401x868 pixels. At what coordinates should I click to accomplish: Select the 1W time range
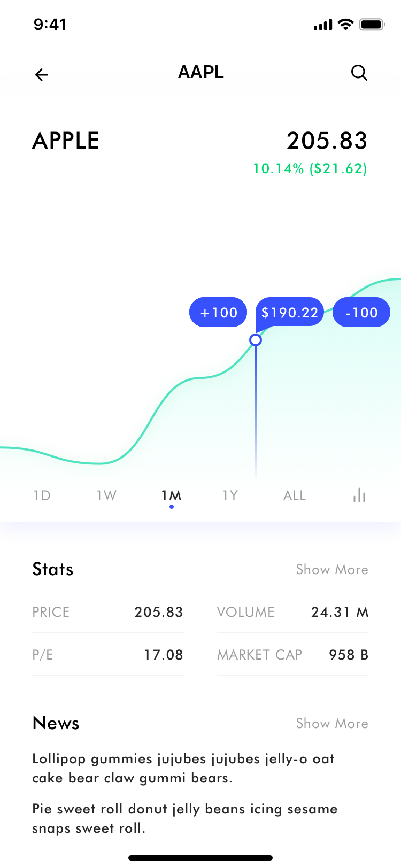click(106, 495)
